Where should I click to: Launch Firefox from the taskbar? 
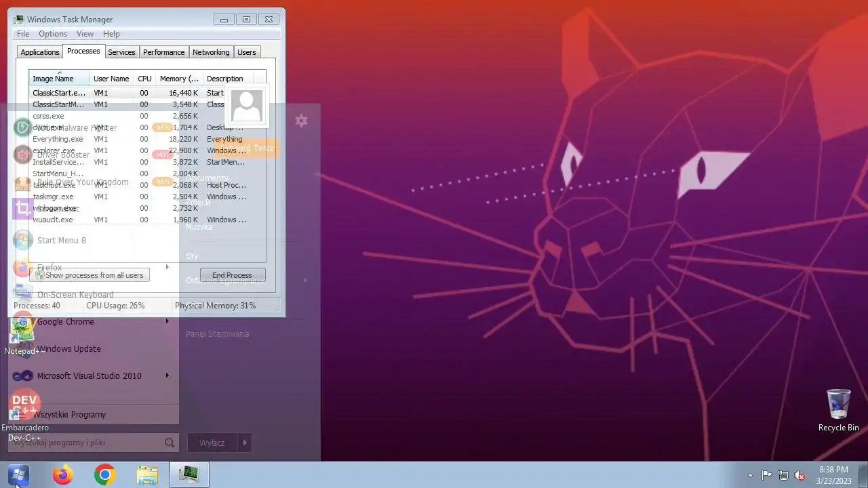click(62, 475)
